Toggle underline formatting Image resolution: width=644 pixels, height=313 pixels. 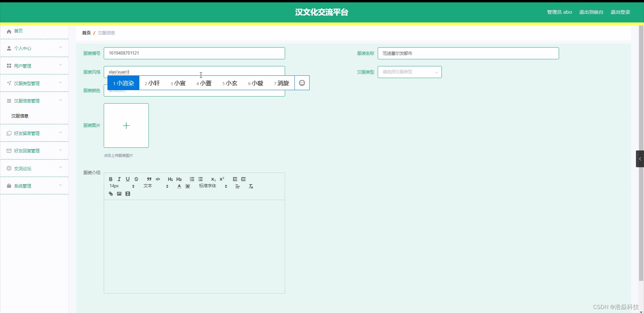pos(128,179)
